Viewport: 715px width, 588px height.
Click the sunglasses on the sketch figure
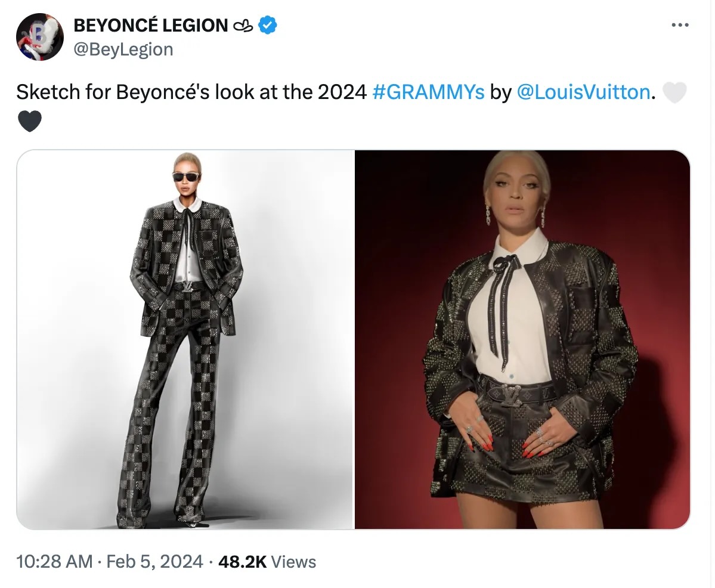point(187,177)
